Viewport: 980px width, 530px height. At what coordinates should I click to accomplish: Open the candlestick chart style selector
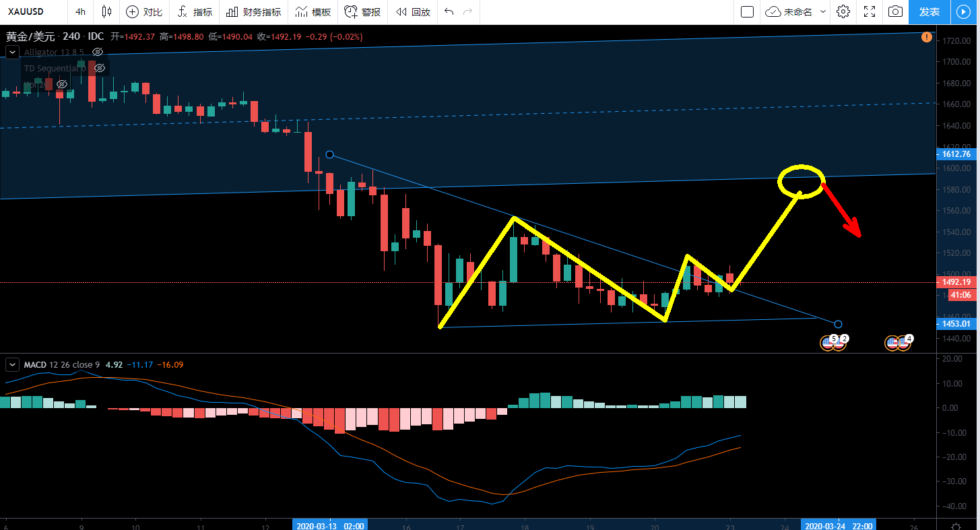[106, 11]
